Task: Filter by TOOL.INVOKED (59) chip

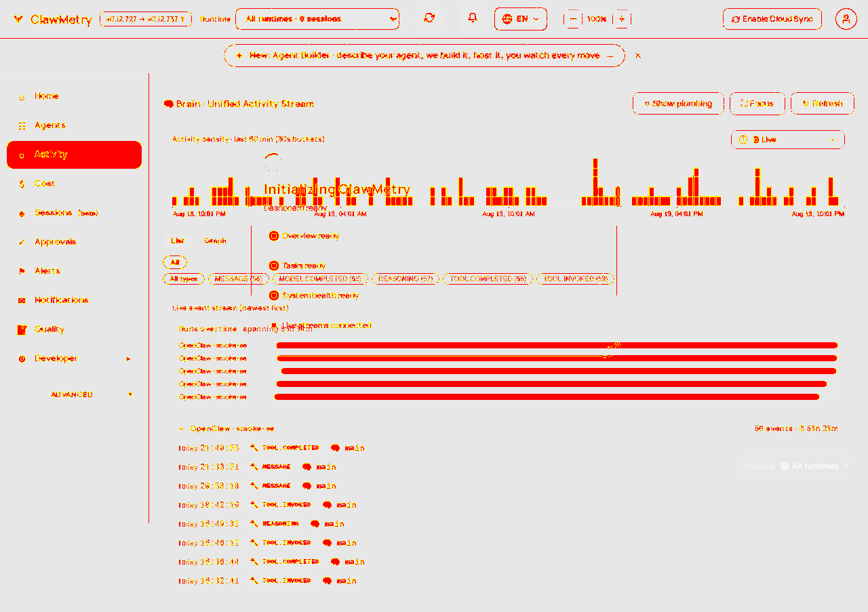Action: [x=576, y=279]
